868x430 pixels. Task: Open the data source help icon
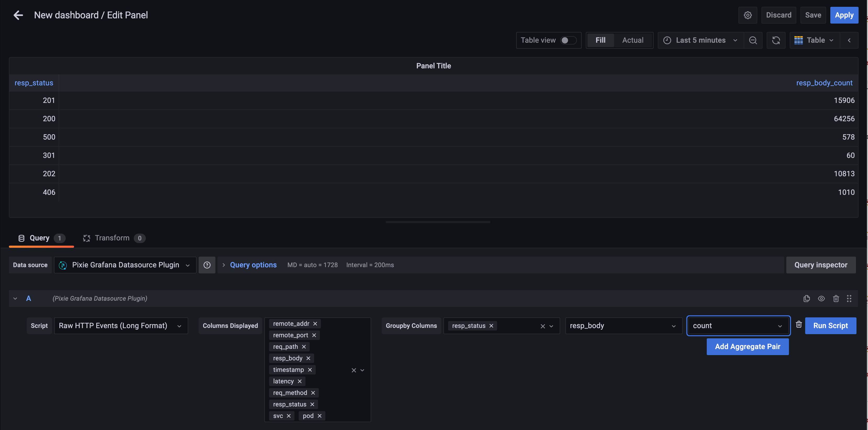click(207, 265)
